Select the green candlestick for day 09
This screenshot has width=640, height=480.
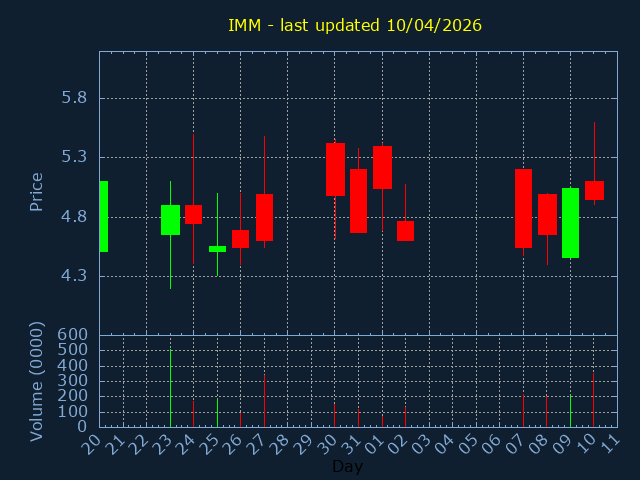[570, 223]
